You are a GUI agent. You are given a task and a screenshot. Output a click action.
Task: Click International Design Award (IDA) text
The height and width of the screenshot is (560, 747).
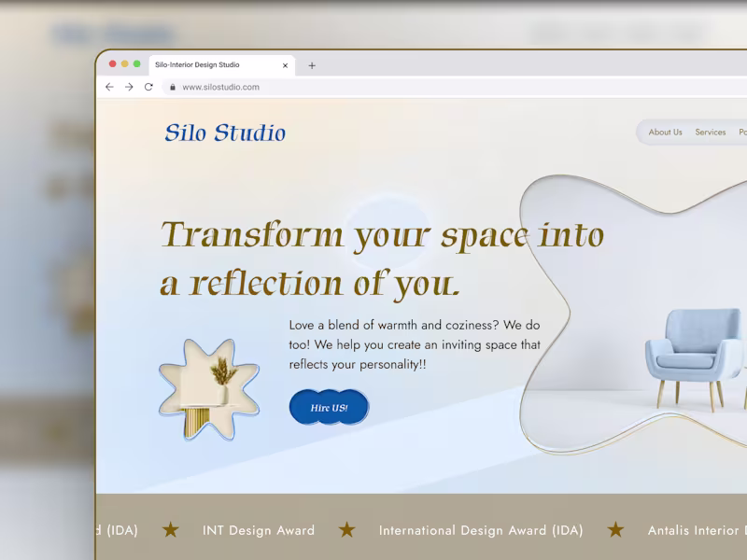click(x=481, y=530)
